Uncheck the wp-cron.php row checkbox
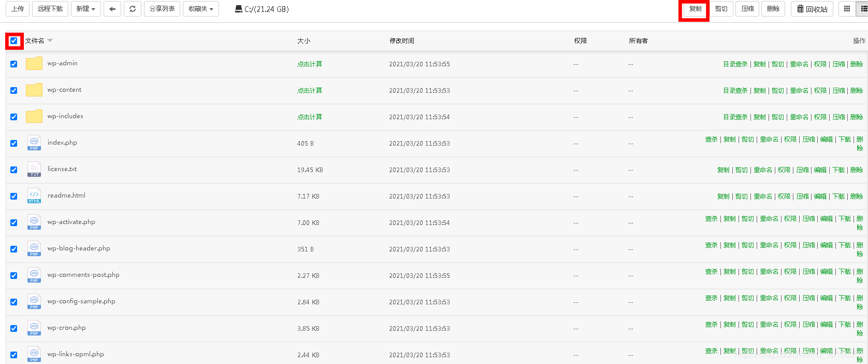Viewport: 868px width, 364px height. pyautogui.click(x=14, y=328)
